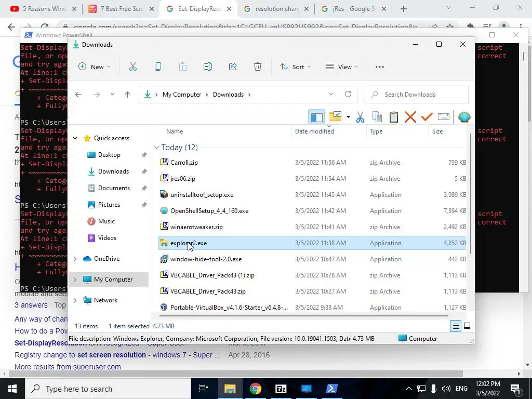Click the file list vertical scrollbar
Screen dimensions: 532x399
coord(471,193)
